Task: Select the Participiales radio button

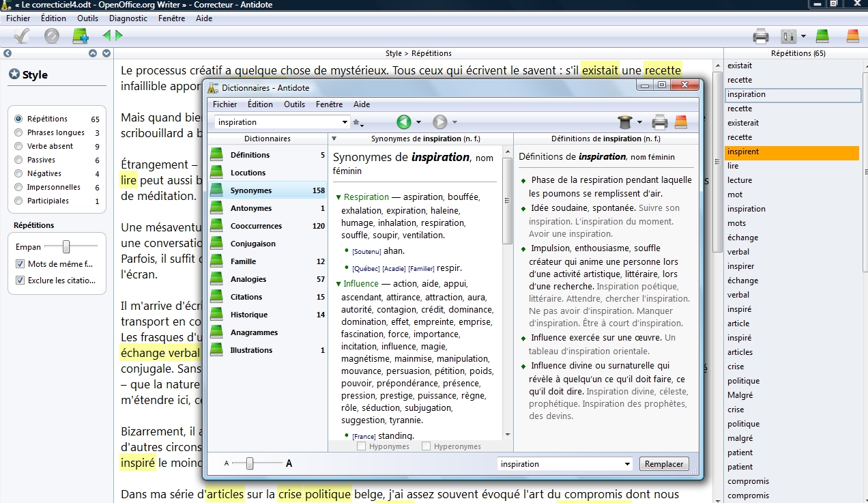Action: point(18,201)
